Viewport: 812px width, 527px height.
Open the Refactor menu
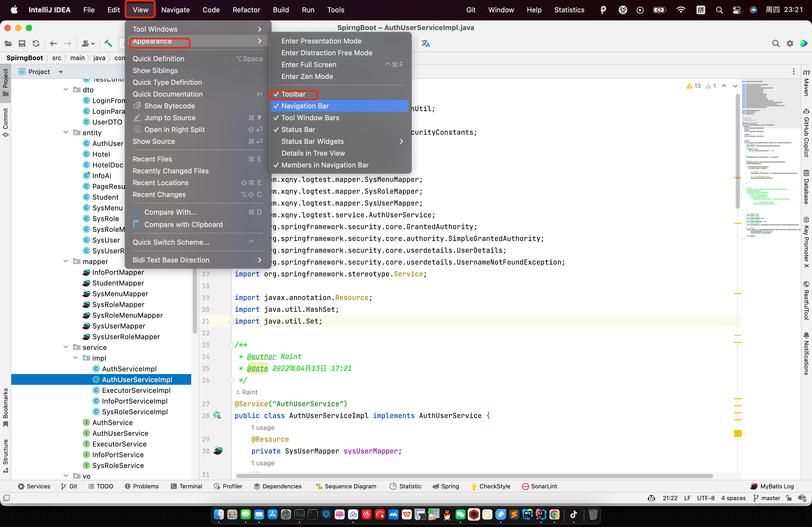(246, 10)
